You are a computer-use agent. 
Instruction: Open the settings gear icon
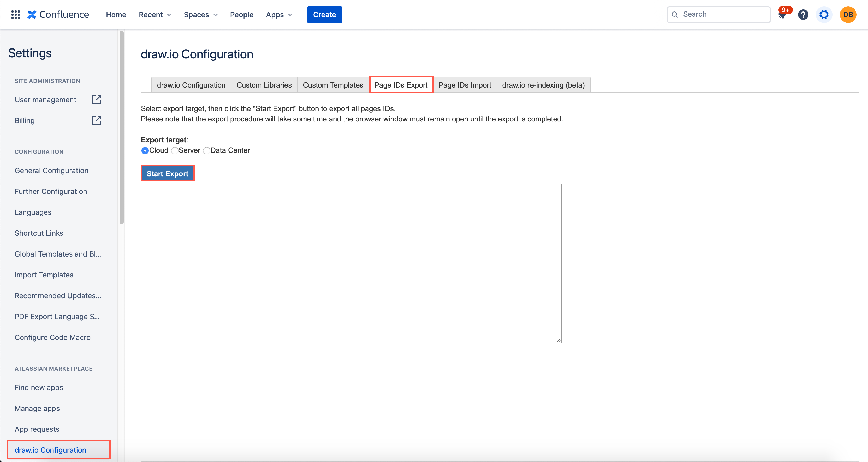click(x=824, y=15)
